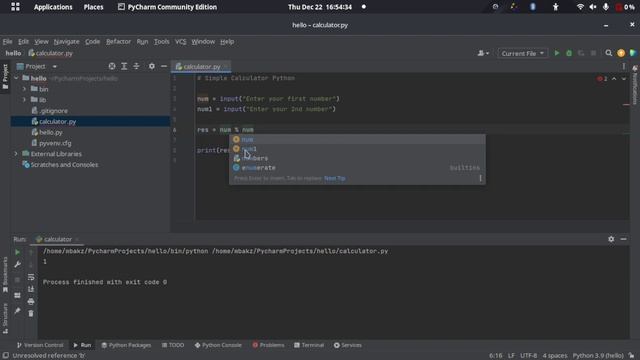This screenshot has width=640, height=360.
Task: Open the Window menu
Action: pos(203,41)
